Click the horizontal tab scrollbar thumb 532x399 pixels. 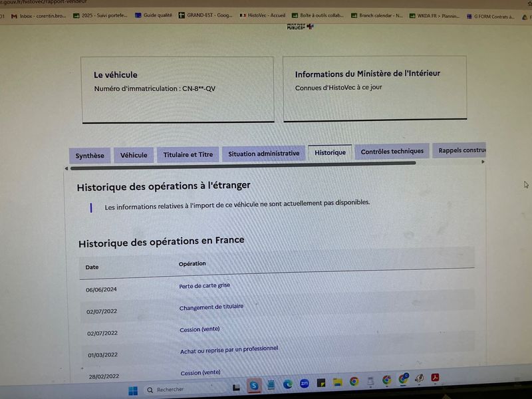tap(243, 166)
